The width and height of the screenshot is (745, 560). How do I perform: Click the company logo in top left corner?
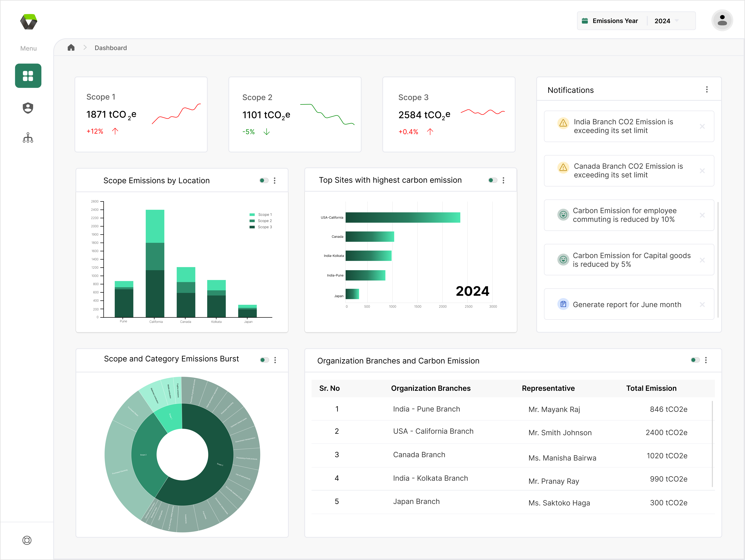click(x=28, y=21)
